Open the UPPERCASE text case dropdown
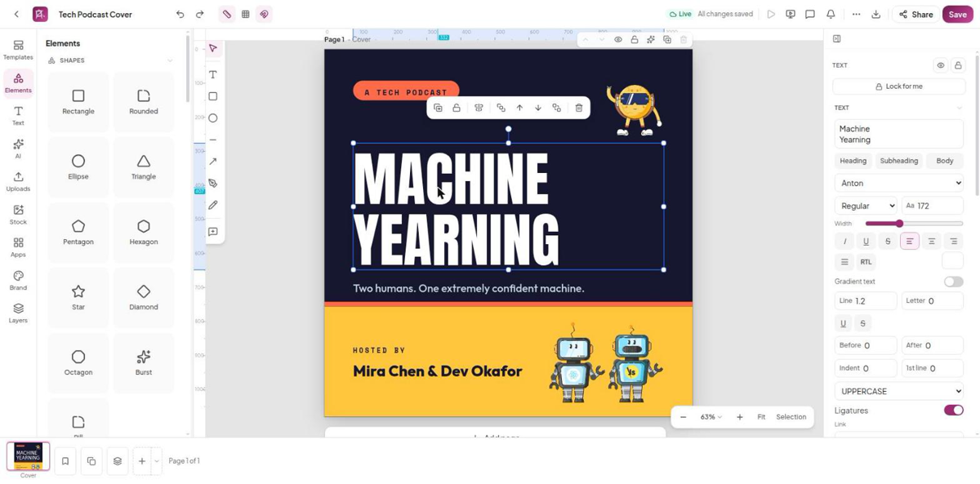Viewport: 980px width, 484px height. pyautogui.click(x=899, y=391)
